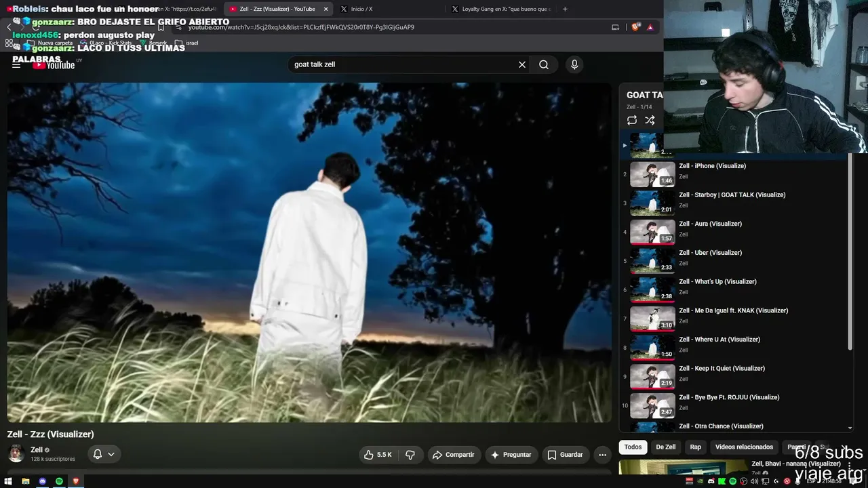868x488 pixels.
Task: Open the Windows Start menu
Action: click(x=8, y=481)
